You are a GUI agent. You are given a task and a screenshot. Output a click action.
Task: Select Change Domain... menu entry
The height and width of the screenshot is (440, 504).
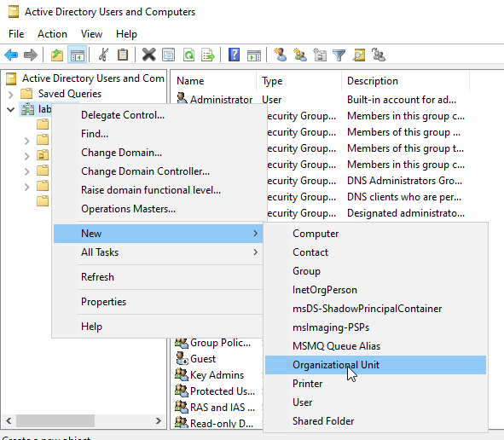coord(158,153)
